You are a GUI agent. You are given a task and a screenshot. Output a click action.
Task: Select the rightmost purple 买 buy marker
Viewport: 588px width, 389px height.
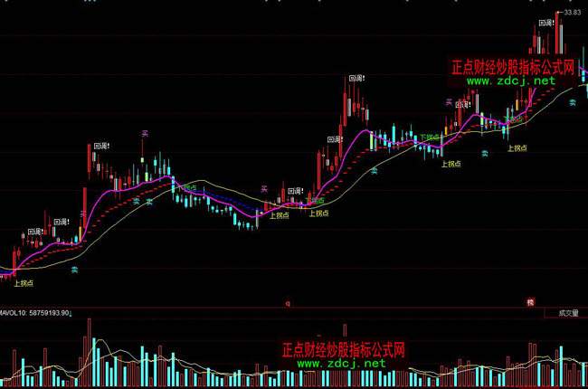449,102
